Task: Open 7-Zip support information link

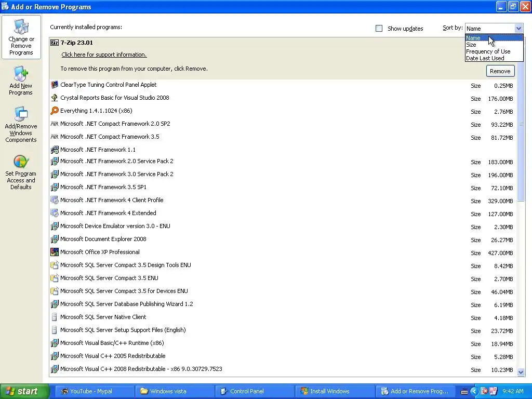Action: coord(104,55)
